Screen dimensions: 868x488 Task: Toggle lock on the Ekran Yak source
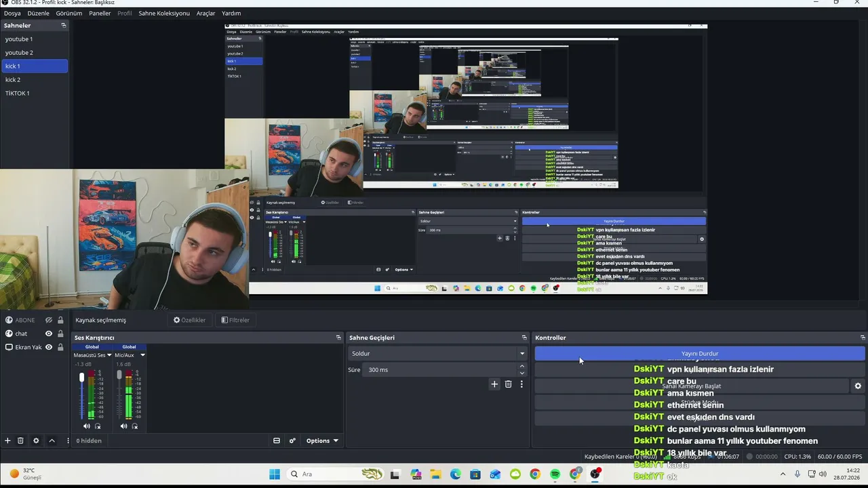60,347
